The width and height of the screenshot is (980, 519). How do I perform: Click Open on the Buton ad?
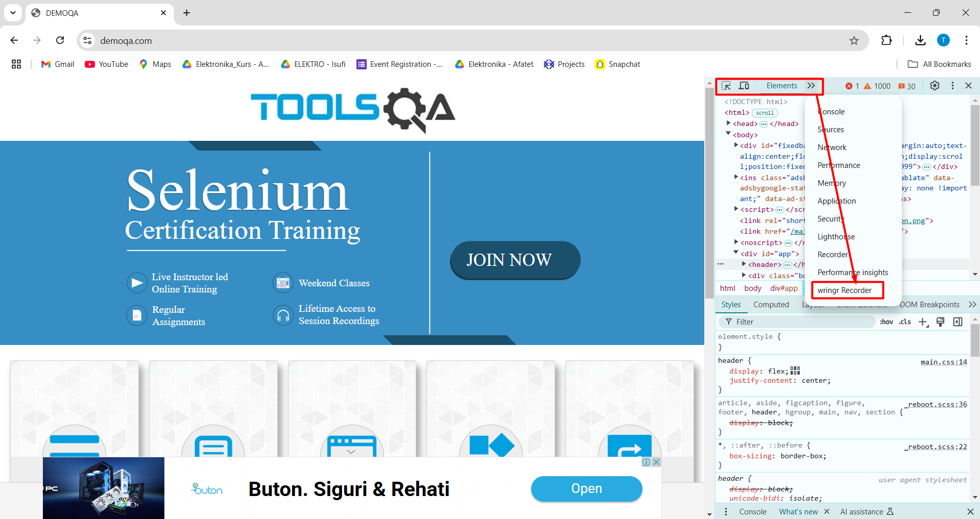586,488
